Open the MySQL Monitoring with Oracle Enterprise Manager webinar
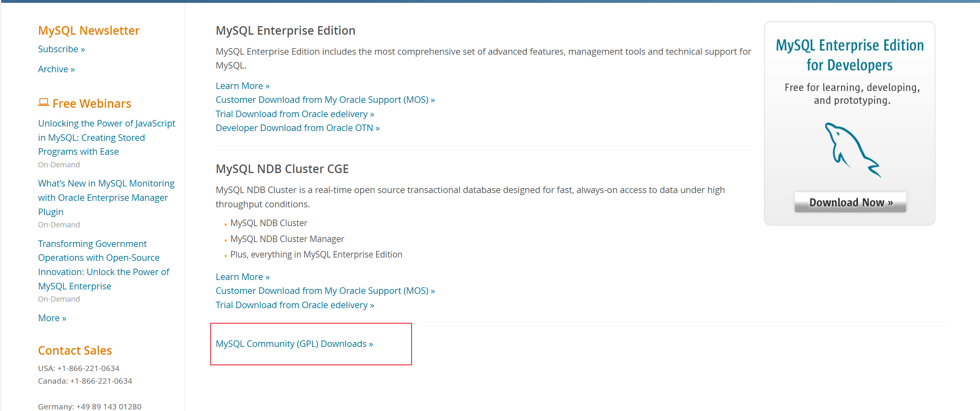The image size is (980, 411). (106, 198)
